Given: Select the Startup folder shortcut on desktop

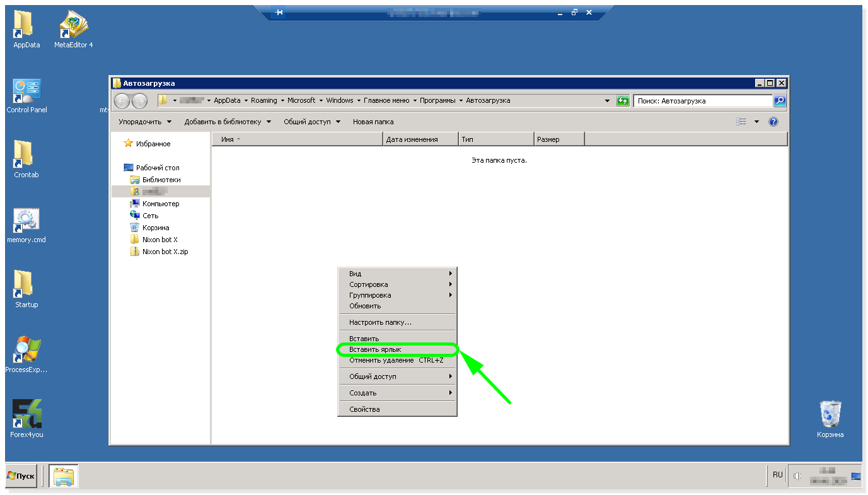Looking at the screenshot, I should pyautogui.click(x=26, y=290).
